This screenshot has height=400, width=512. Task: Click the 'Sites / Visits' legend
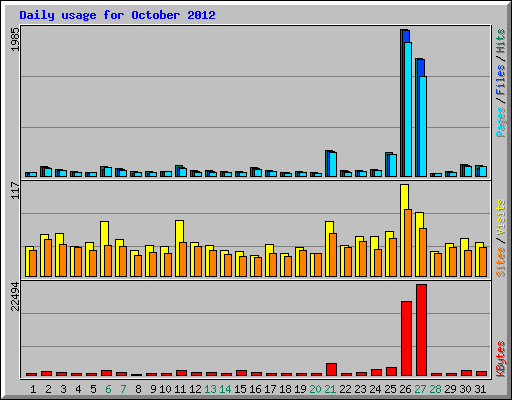click(500, 238)
